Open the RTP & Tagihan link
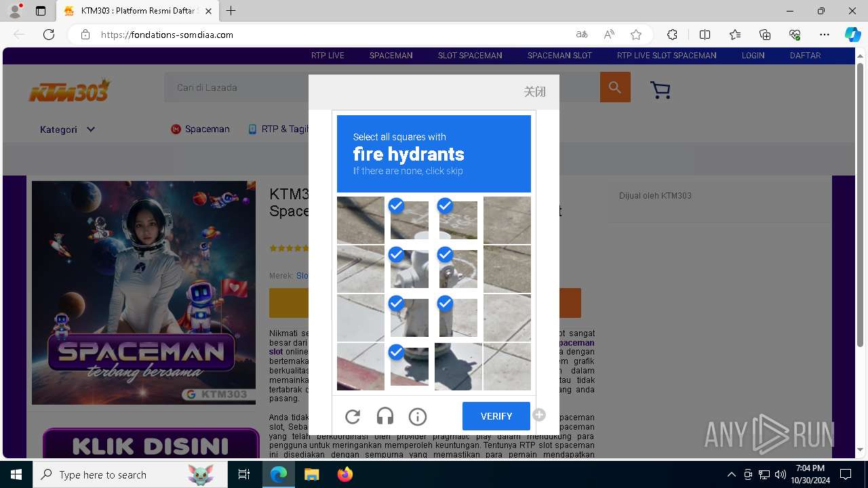This screenshot has height=488, width=868. (278, 129)
